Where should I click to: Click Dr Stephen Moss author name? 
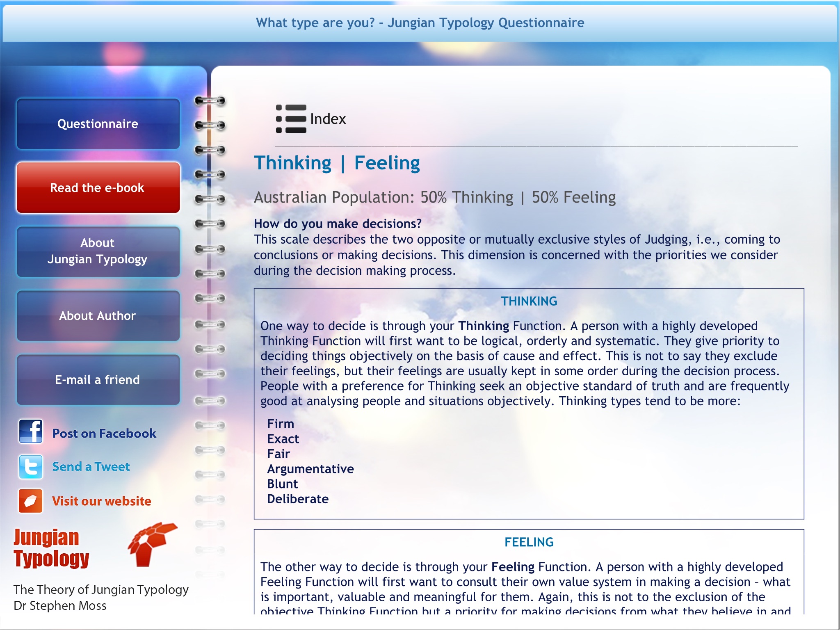pyautogui.click(x=60, y=606)
